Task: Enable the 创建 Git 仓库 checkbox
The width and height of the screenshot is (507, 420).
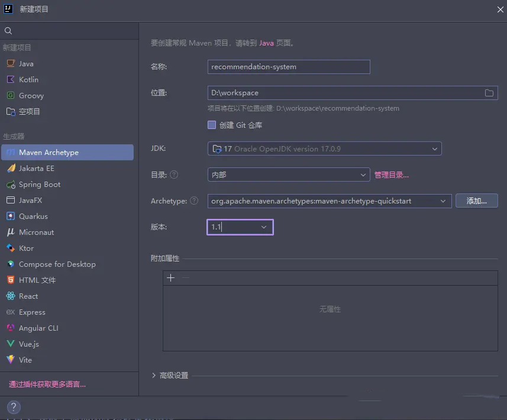Action: pos(212,125)
